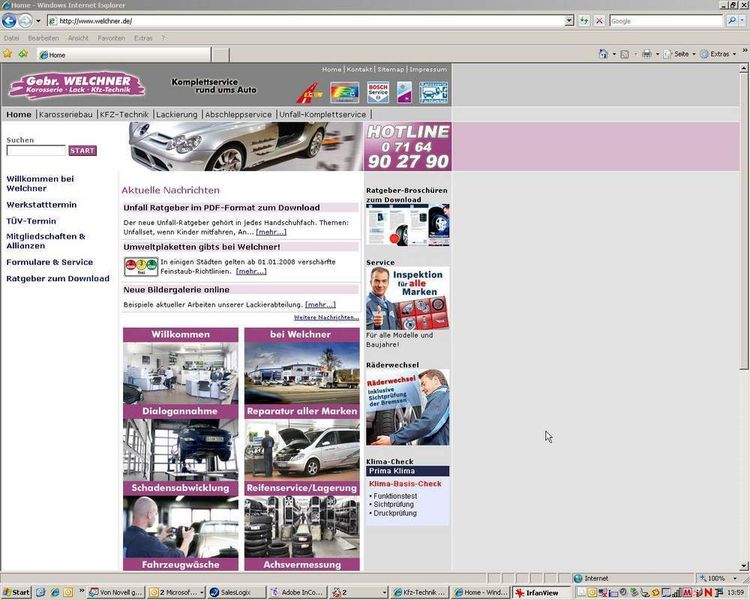The image size is (750, 600).
Task: Click the RSS feeds toolbar icon
Action: 625,54
